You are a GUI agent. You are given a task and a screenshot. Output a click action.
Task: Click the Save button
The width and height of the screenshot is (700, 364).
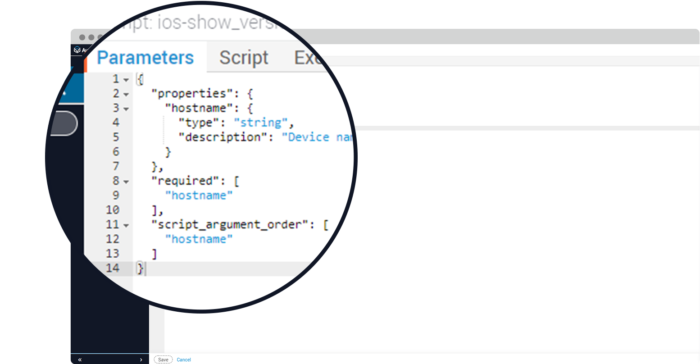[x=163, y=360]
